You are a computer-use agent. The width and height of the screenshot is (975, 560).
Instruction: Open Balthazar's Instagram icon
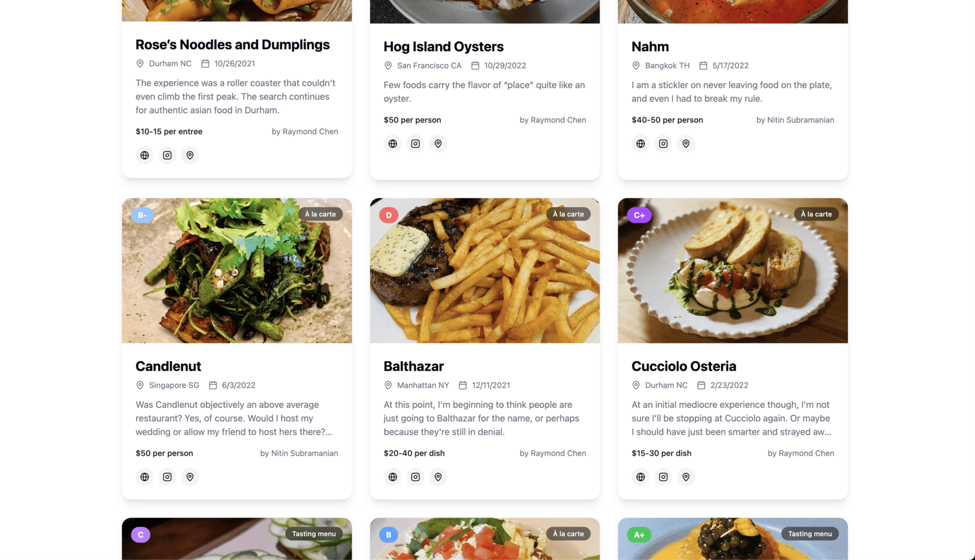tap(415, 477)
